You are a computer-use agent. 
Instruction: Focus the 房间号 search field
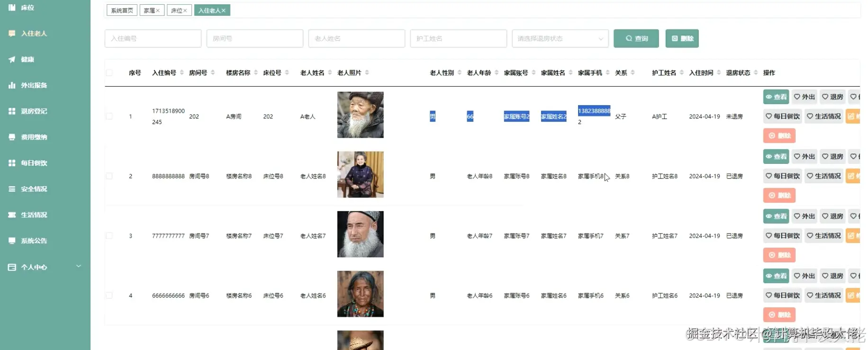255,38
